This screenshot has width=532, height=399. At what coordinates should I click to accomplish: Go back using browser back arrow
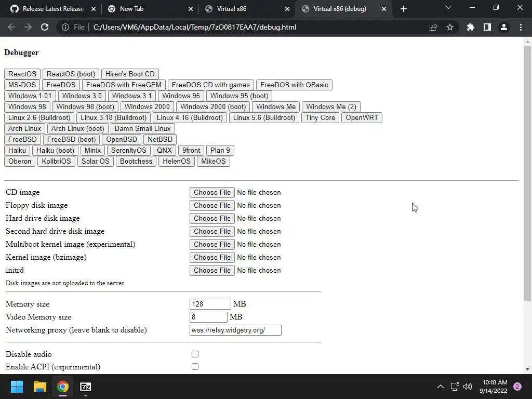tap(11, 27)
